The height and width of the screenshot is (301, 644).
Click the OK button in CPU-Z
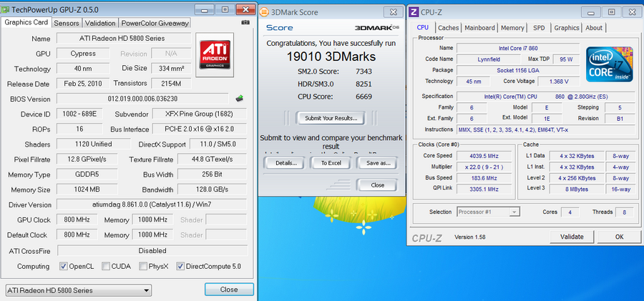click(620, 237)
